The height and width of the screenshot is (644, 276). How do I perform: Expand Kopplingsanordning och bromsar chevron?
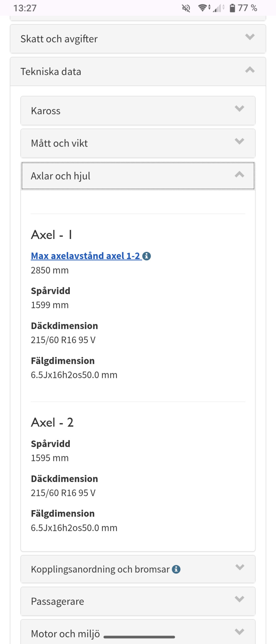239,567
